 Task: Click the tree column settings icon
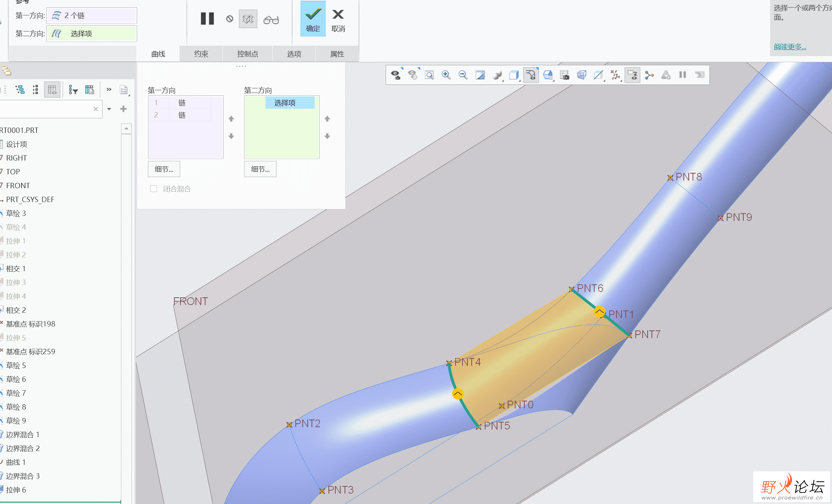[89, 90]
